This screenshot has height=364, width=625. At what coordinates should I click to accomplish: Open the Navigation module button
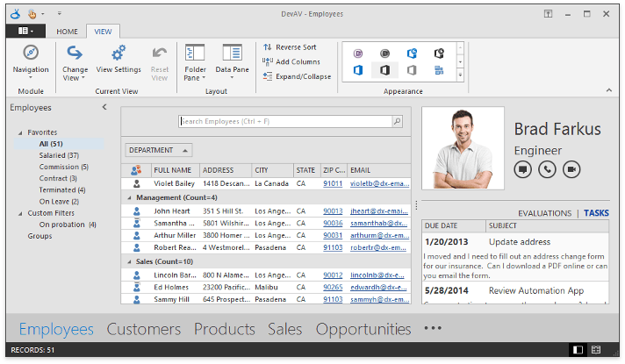click(31, 61)
